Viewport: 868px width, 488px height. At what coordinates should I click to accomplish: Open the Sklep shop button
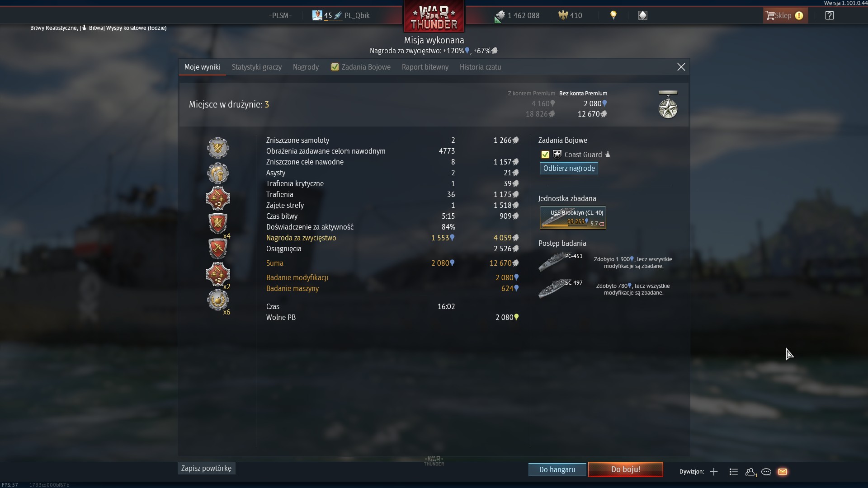(x=785, y=15)
